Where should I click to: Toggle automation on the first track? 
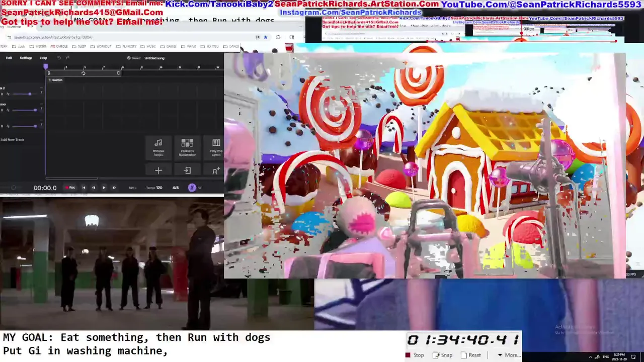8,94
